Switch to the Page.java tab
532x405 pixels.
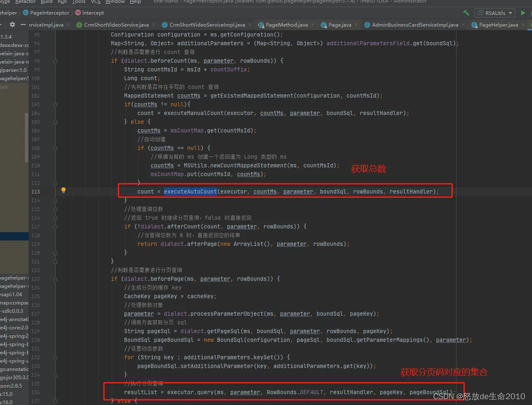point(340,25)
